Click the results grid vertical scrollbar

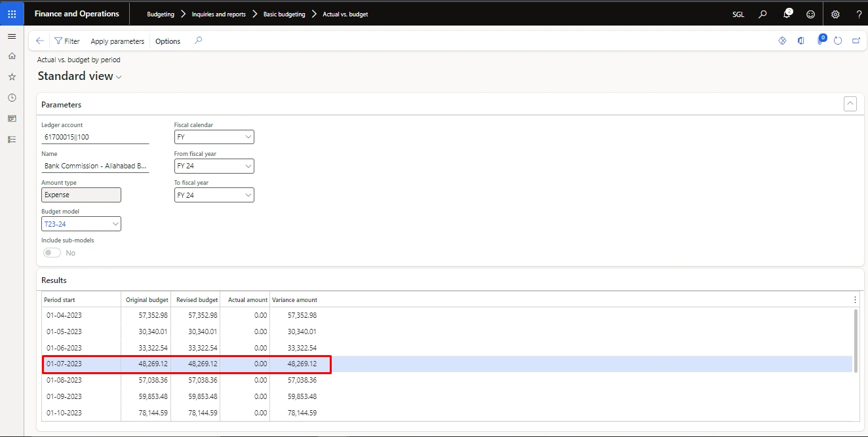(x=855, y=341)
